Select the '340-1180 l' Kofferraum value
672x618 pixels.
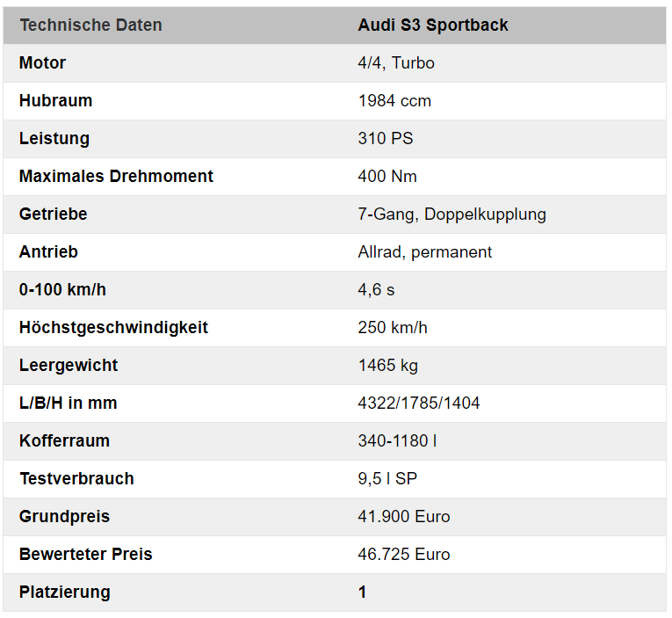[397, 441]
